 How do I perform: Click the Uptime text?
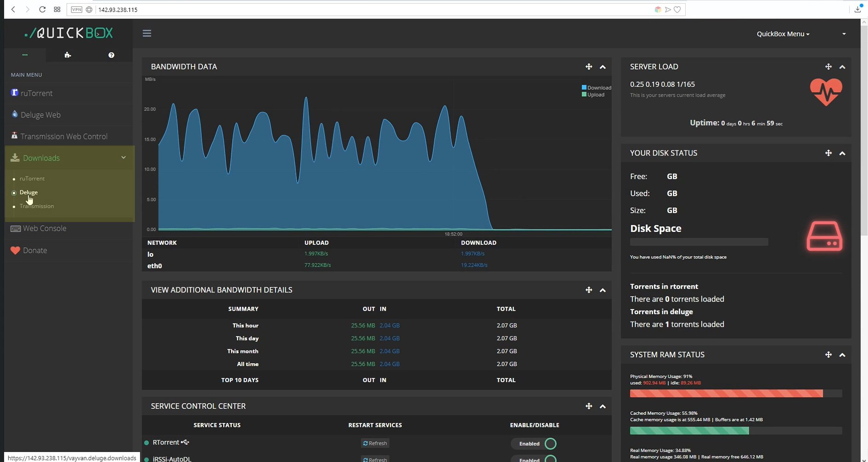click(736, 123)
